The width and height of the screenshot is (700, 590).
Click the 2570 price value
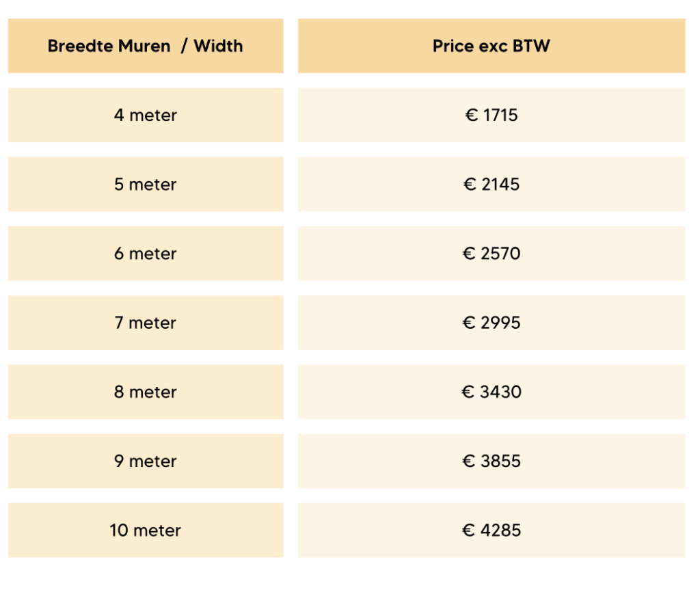pyautogui.click(x=500, y=254)
